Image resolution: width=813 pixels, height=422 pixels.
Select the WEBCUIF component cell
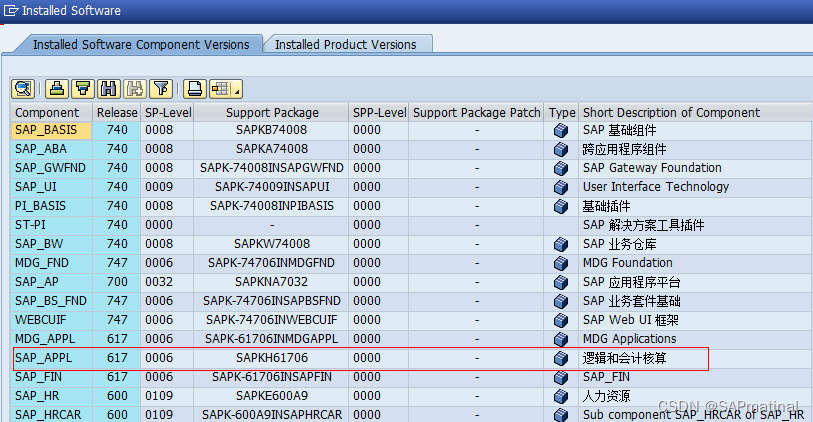point(51,320)
